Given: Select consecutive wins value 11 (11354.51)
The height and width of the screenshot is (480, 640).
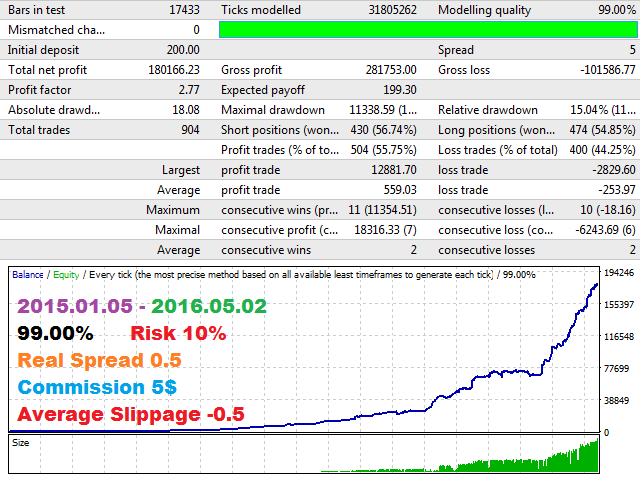Looking at the screenshot, I should point(382,210).
